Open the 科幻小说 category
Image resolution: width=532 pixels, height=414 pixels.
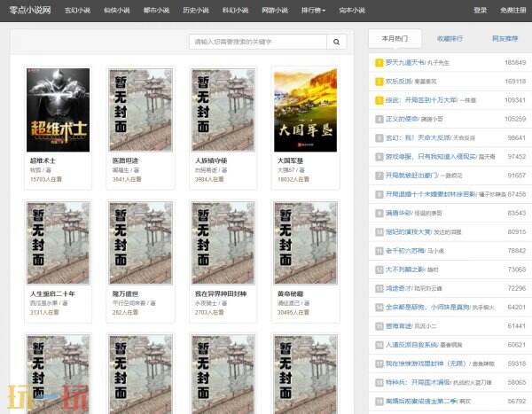tap(235, 11)
